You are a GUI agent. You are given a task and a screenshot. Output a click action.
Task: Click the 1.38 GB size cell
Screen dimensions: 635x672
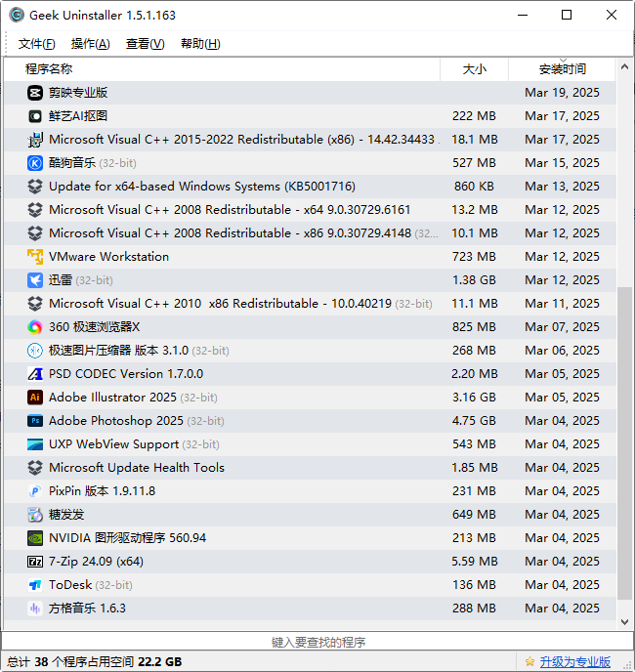coord(474,280)
